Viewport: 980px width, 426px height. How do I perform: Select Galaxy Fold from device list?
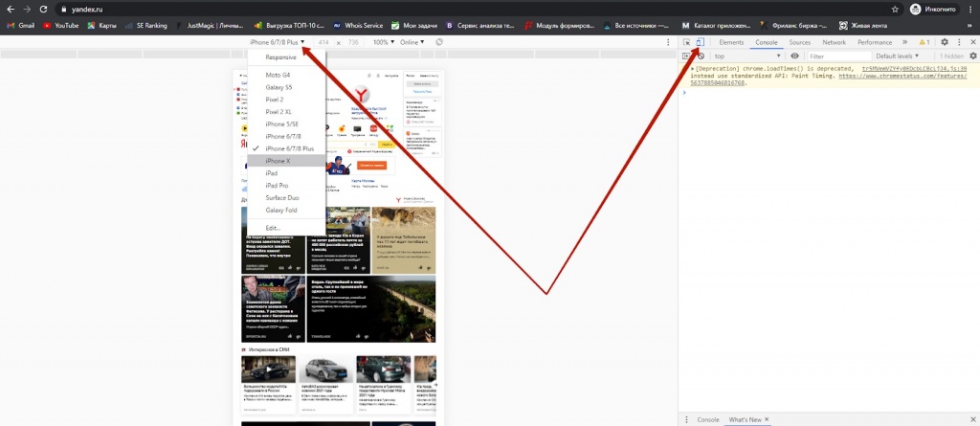286,211
